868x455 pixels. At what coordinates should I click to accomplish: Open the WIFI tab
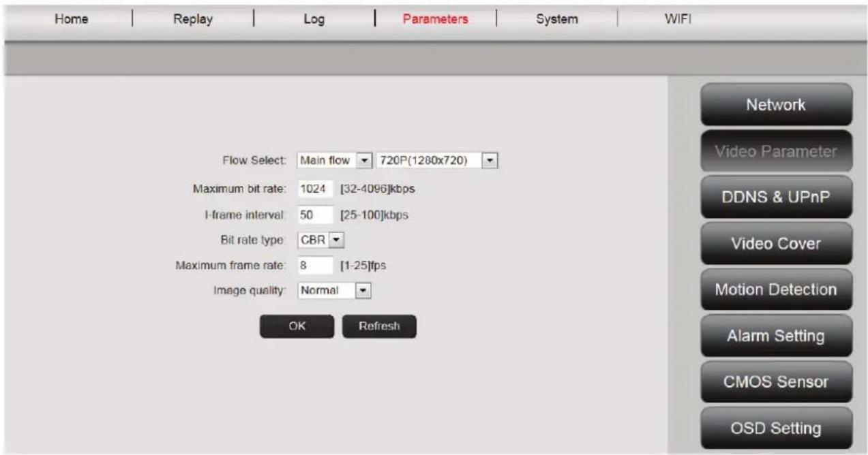pos(677,19)
